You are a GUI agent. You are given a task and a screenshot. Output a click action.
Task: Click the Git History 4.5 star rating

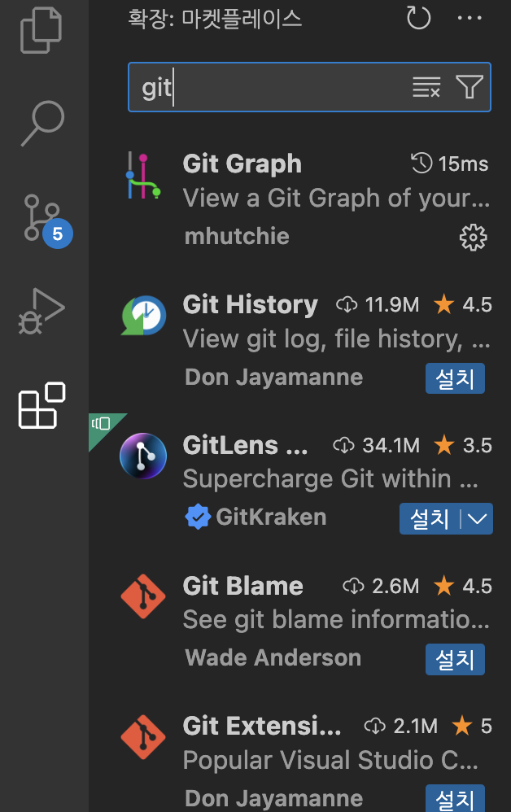tap(462, 304)
